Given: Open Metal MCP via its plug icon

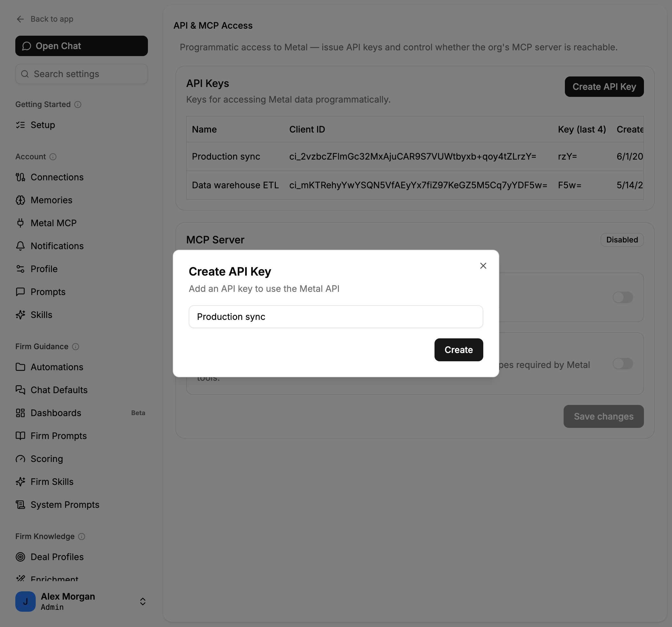Looking at the screenshot, I should (20, 223).
